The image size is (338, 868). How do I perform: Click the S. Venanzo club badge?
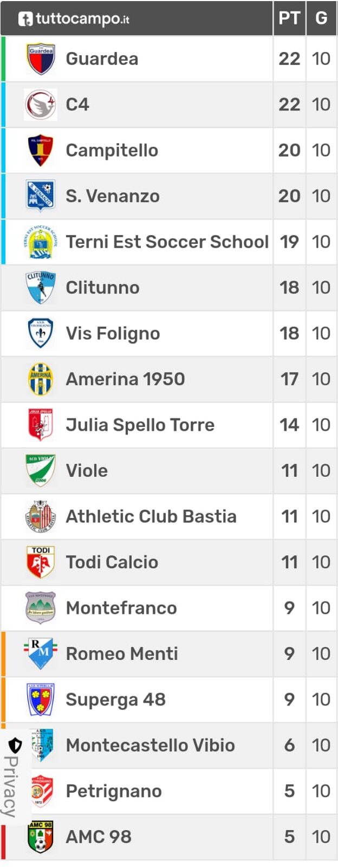point(41,196)
